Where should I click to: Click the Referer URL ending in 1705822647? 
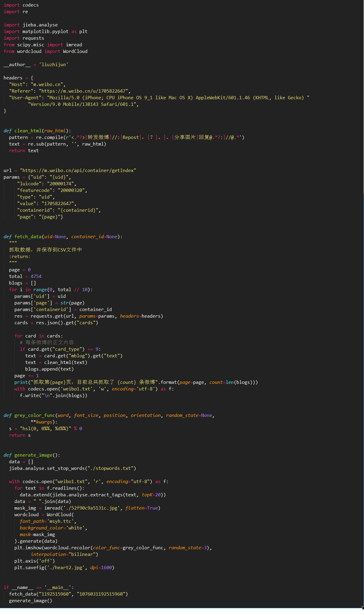click(x=83, y=91)
